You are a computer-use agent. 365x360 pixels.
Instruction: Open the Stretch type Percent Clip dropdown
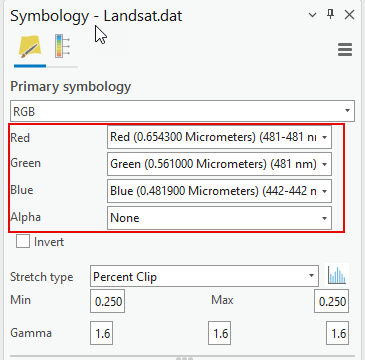pos(204,276)
